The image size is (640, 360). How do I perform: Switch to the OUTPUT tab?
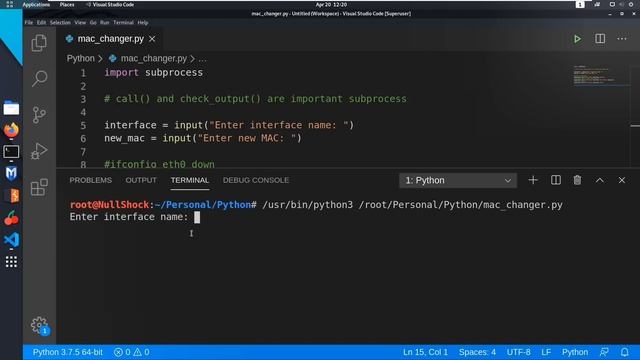point(141,180)
